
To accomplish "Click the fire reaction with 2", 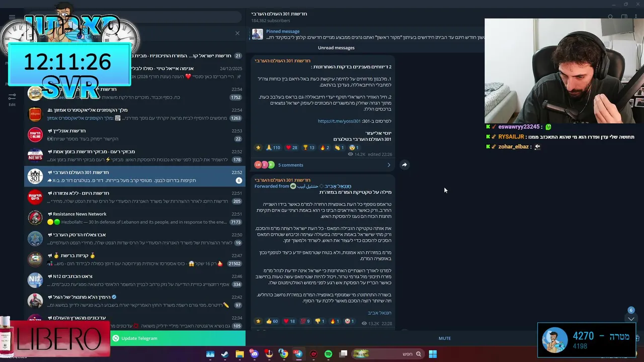I will [325, 148].
